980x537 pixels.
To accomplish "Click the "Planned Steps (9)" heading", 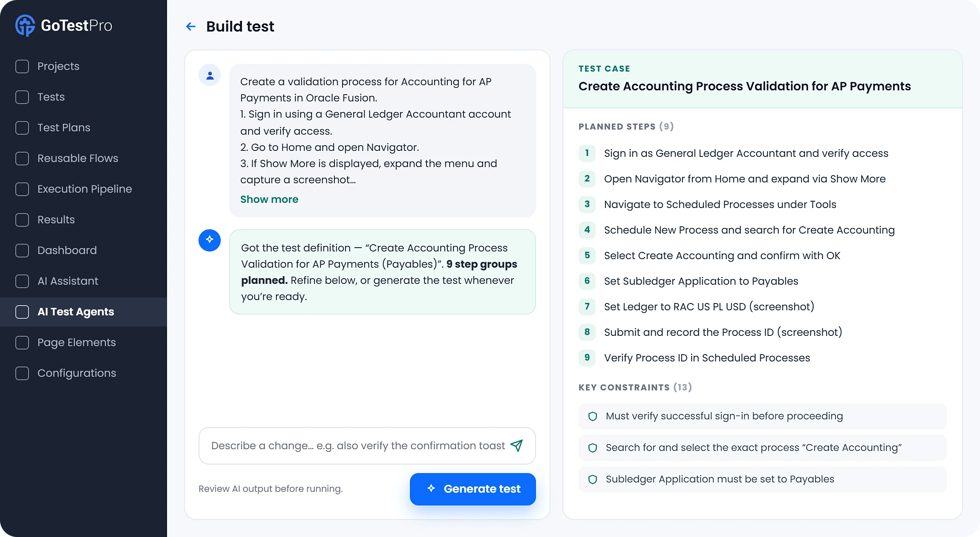I will 626,127.
